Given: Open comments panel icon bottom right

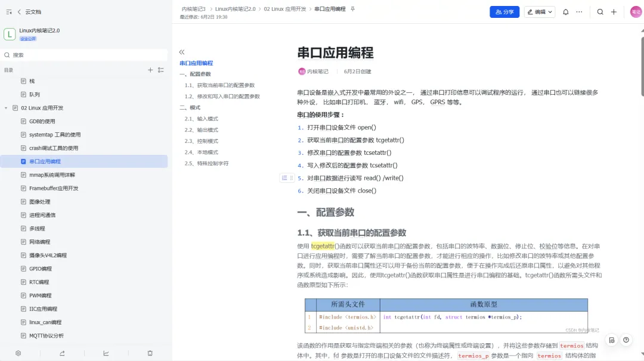Looking at the screenshot, I should click(x=612, y=340).
